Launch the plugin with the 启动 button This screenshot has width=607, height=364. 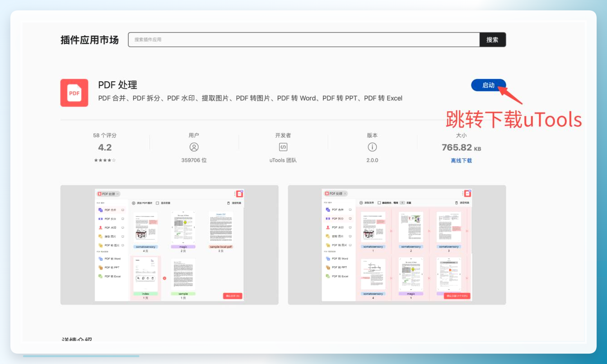tap(488, 85)
